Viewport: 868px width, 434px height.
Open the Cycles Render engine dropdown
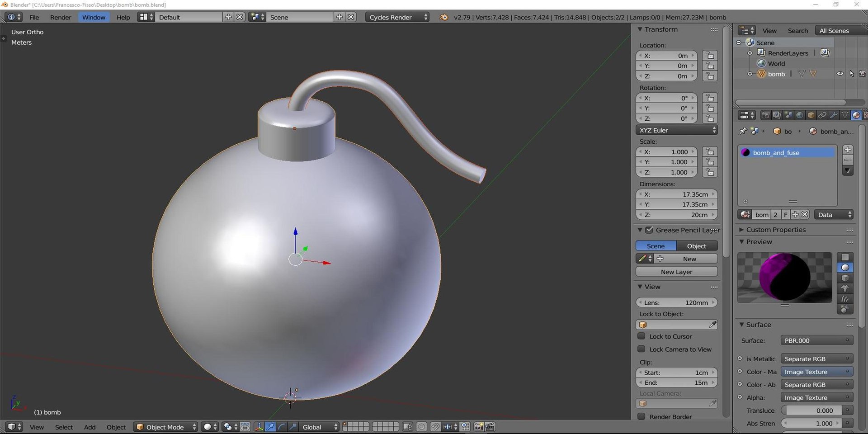coord(397,17)
